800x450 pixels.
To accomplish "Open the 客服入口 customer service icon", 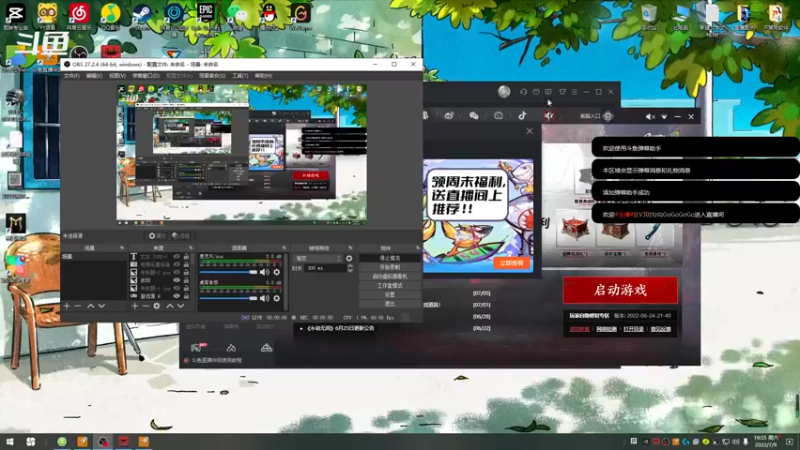I will 608,116.
